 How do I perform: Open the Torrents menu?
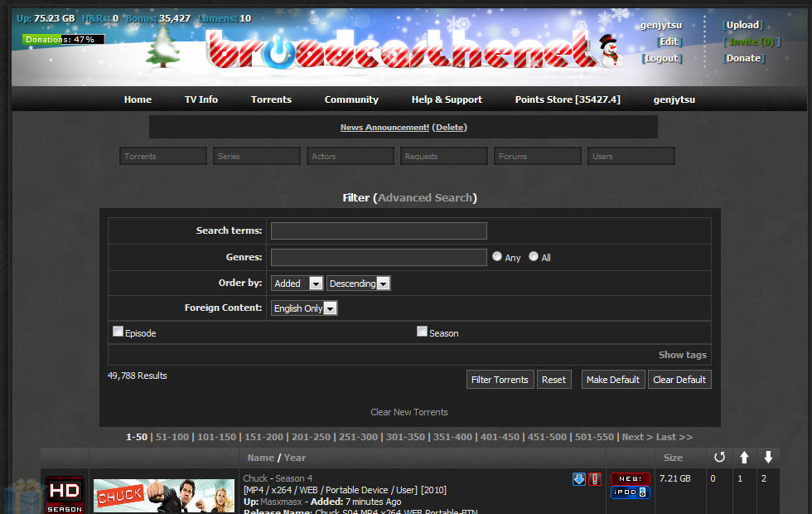(x=271, y=99)
